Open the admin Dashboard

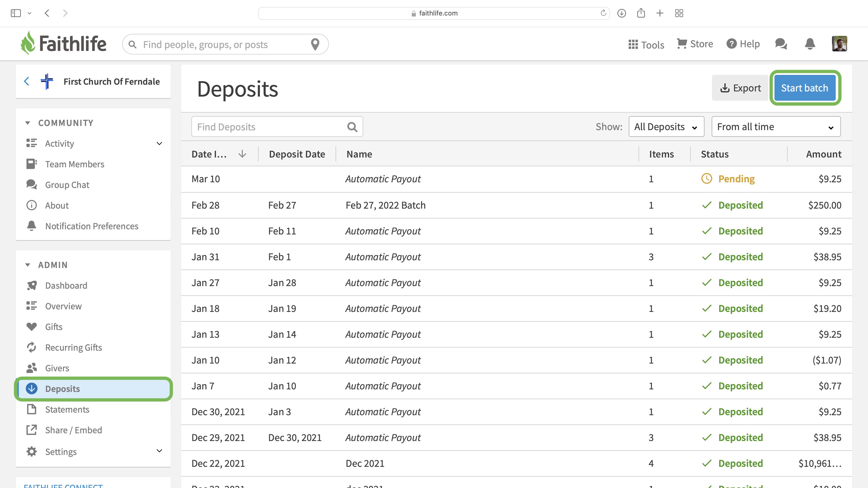(x=66, y=286)
